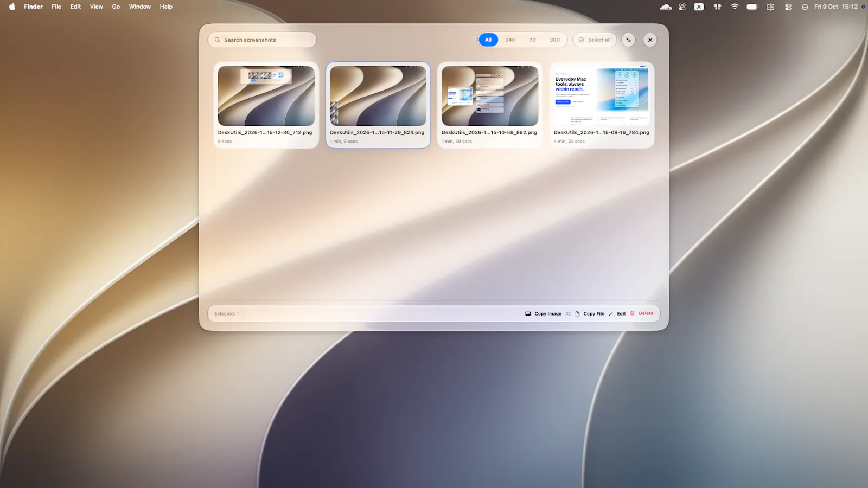Click the Select all button

pos(595,40)
